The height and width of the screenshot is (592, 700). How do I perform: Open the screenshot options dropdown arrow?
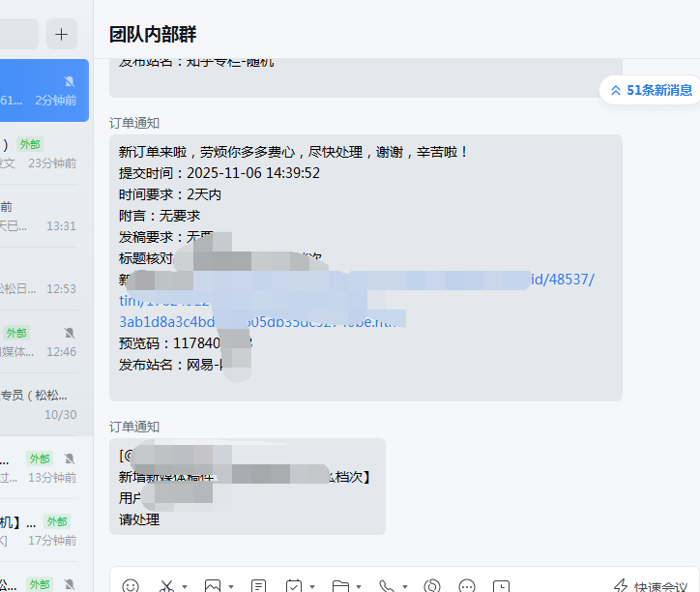pos(185,586)
